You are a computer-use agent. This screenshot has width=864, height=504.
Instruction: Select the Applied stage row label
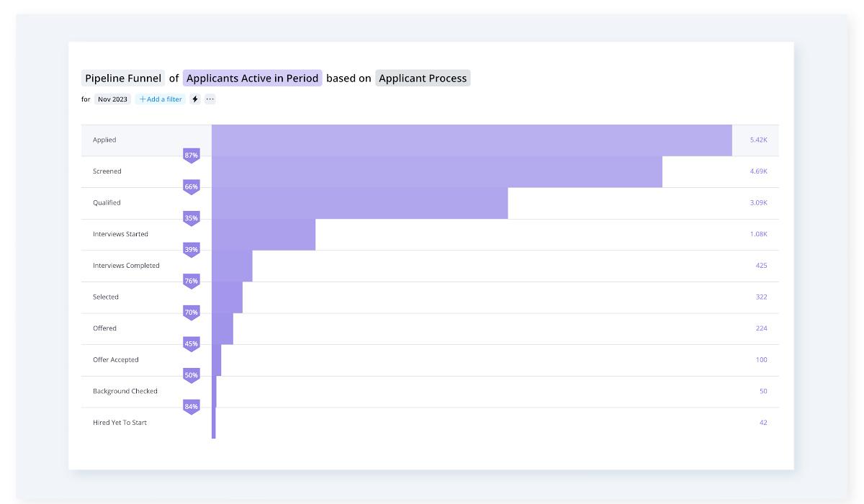104,140
